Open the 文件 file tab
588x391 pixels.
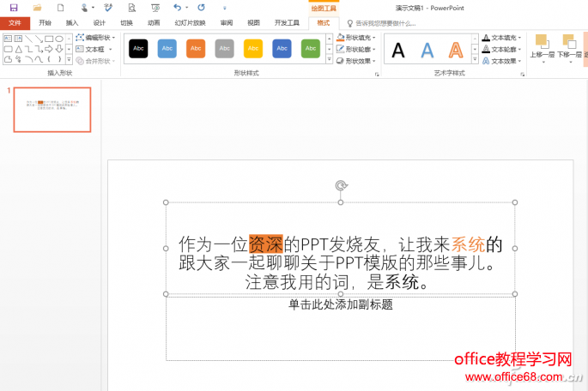(x=15, y=23)
